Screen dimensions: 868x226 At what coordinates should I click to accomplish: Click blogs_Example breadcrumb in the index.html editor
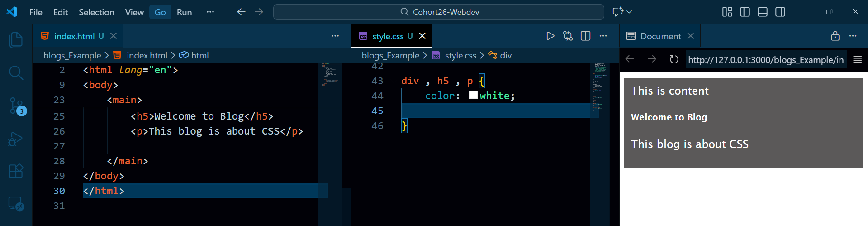72,55
